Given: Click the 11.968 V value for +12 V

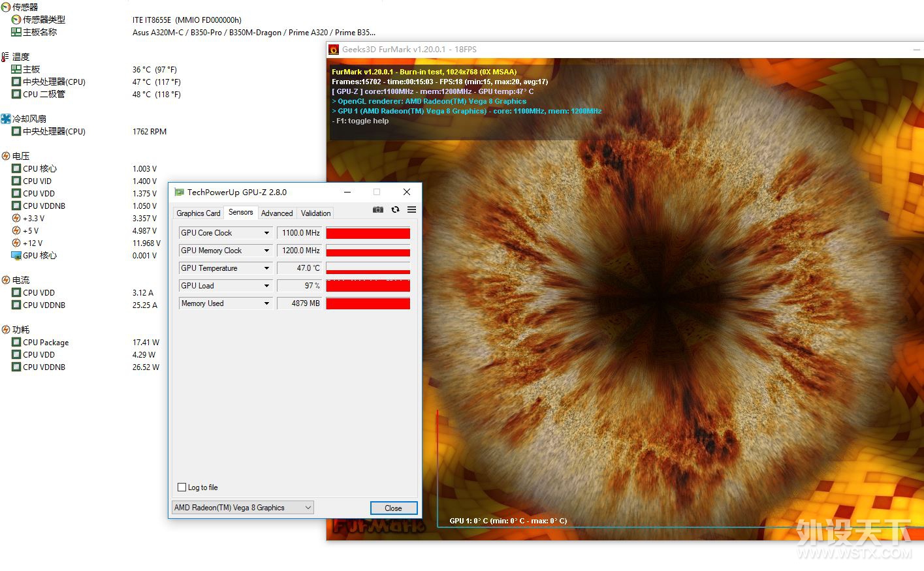Looking at the screenshot, I should pyautogui.click(x=146, y=243).
